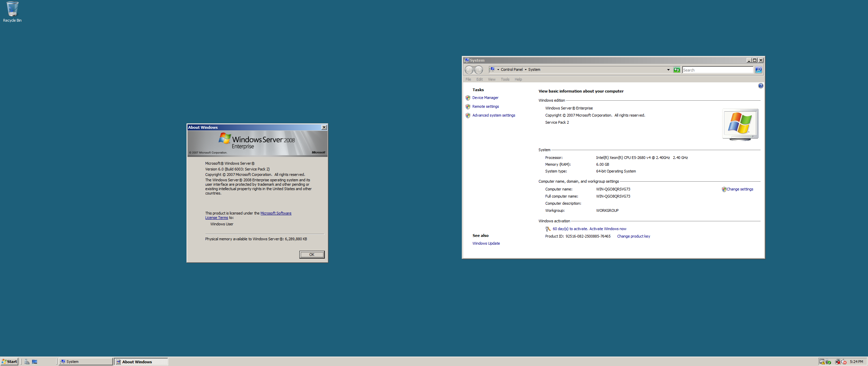Click the keys icon under Windows activation

tap(548, 229)
